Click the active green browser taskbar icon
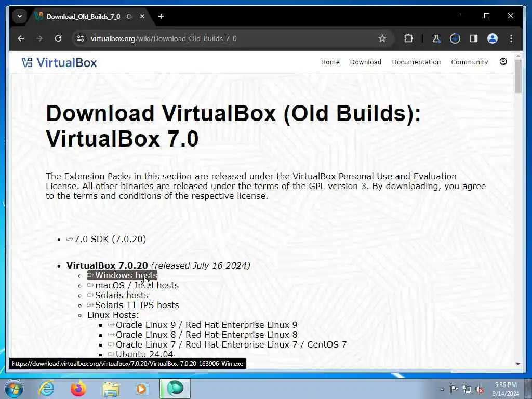The image size is (532, 399). coord(175,389)
